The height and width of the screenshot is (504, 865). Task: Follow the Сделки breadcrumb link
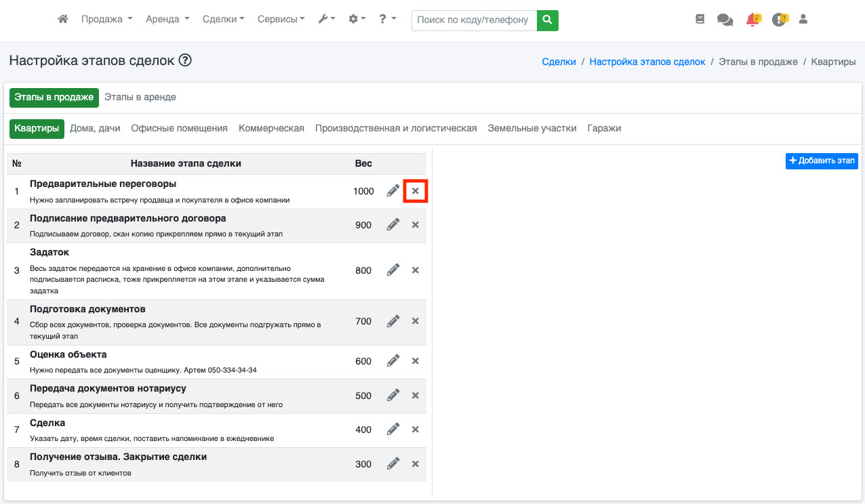559,62
